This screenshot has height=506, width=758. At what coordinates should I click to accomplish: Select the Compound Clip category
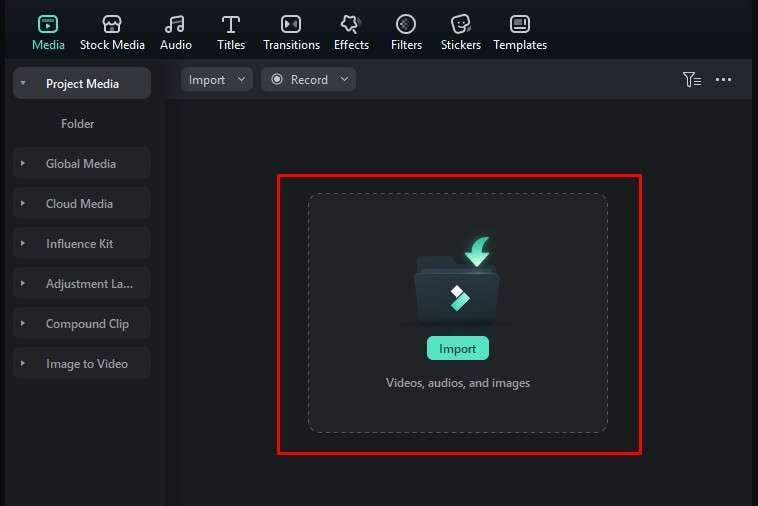pos(81,323)
